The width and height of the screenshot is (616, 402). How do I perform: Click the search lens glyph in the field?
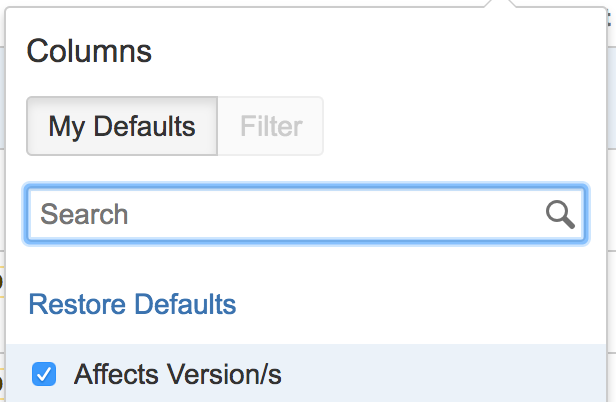(560, 215)
